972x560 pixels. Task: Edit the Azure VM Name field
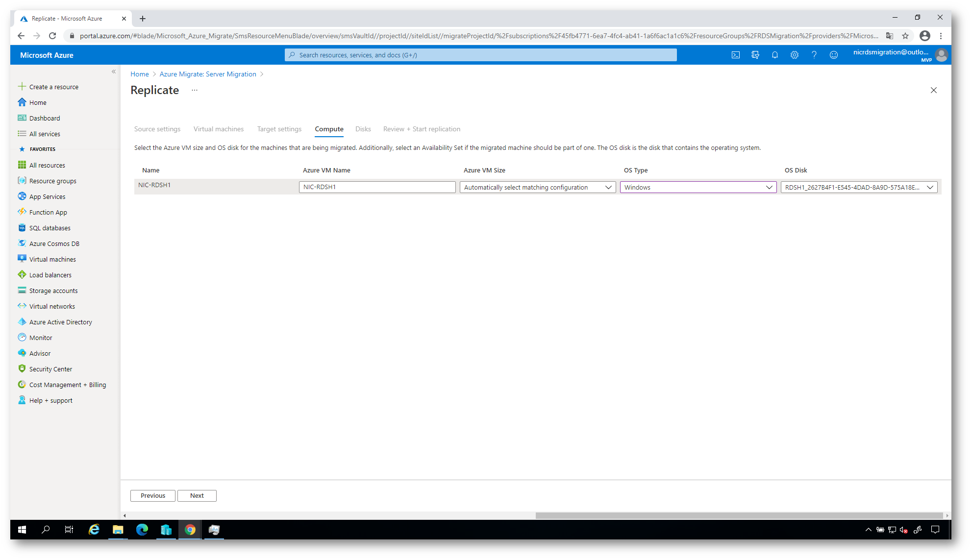point(377,187)
